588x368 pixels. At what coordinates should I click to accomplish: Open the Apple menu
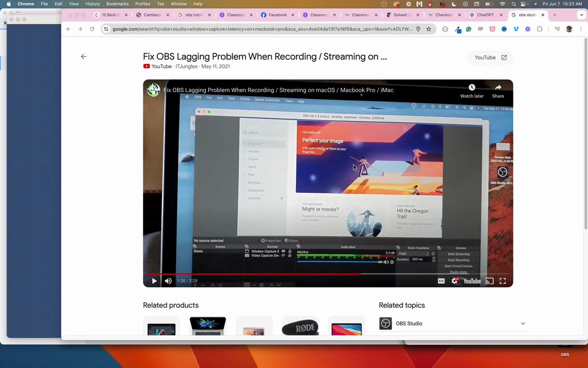(x=9, y=4)
